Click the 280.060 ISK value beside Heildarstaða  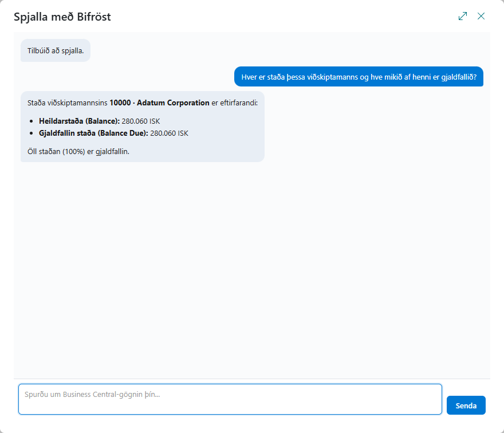coord(141,121)
